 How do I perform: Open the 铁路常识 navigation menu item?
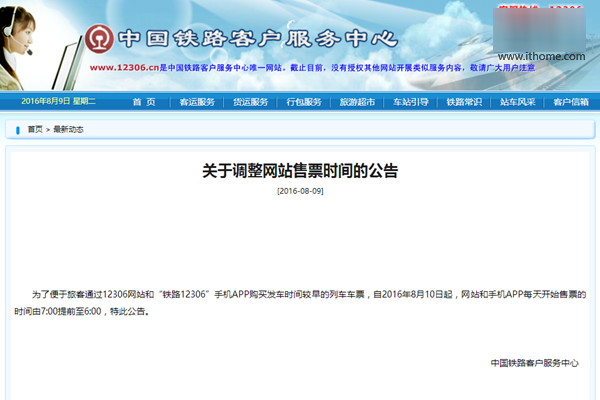click(x=464, y=102)
